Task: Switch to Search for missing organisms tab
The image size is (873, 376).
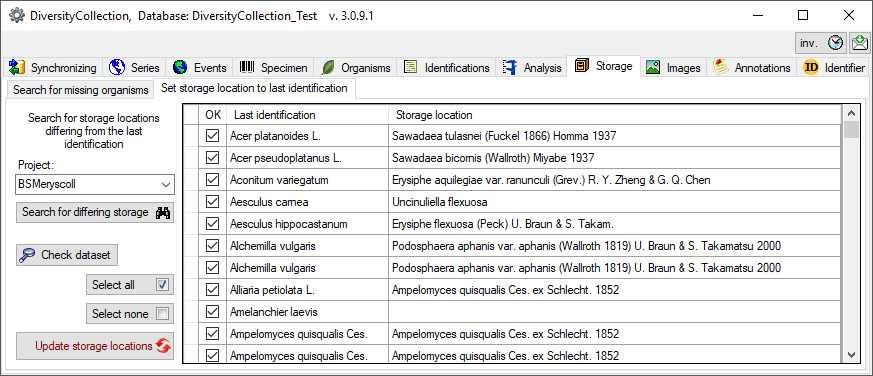Action: tap(81, 89)
